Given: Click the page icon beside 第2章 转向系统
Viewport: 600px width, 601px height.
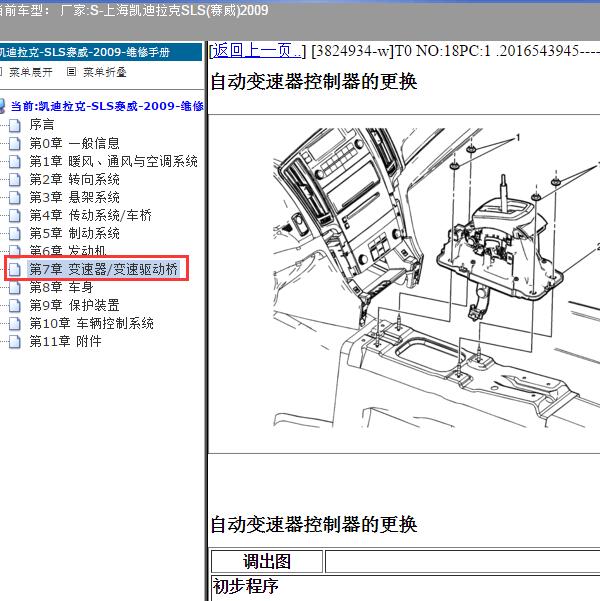Looking at the screenshot, I should (x=15, y=179).
